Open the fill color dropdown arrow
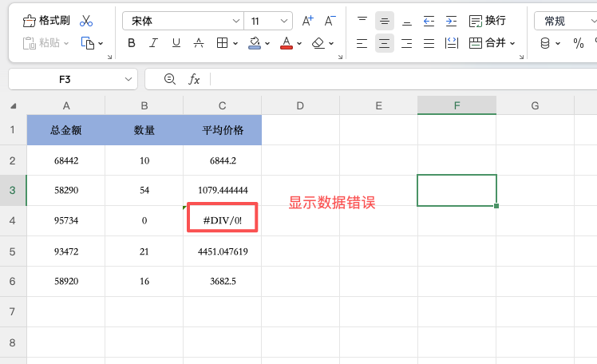The image size is (597, 364). 267,43
